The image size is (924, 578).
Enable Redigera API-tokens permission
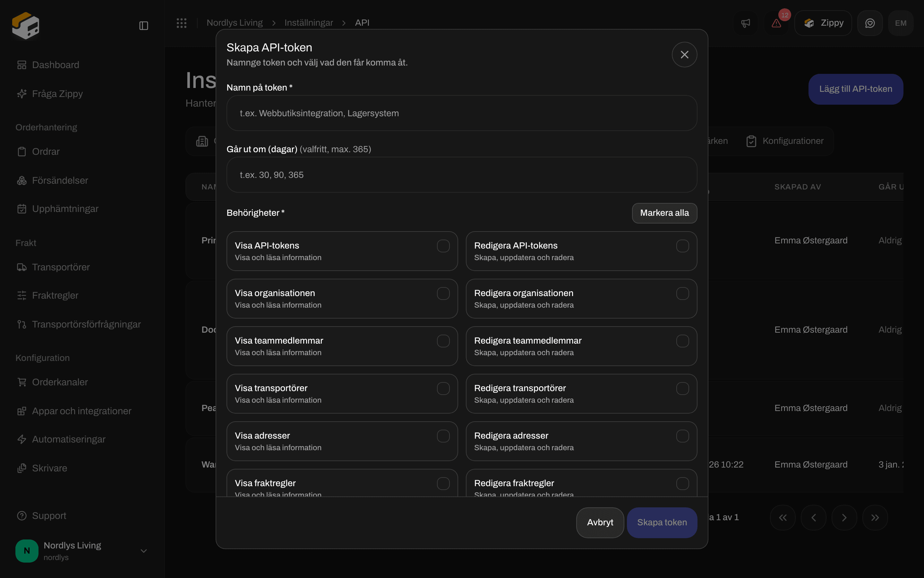click(x=682, y=246)
